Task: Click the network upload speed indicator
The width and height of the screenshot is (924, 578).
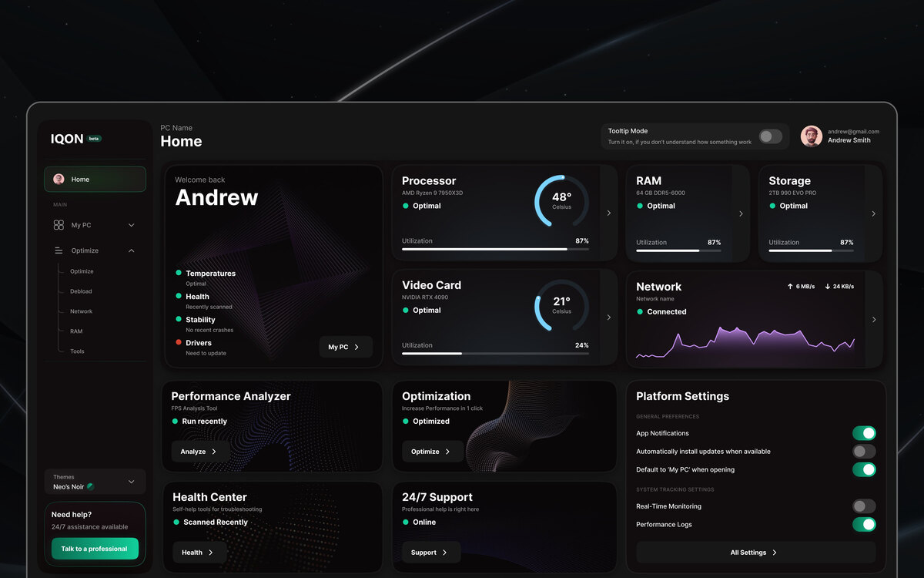Action: pos(801,286)
